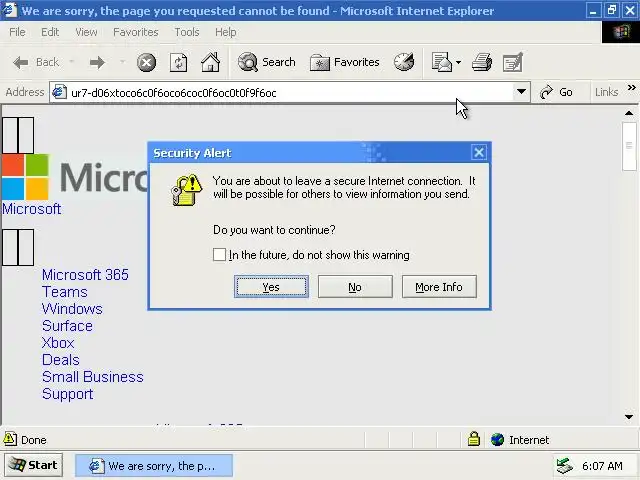This screenshot has height=480, width=640.
Task: Open the History toolbar icon
Action: 404,62
